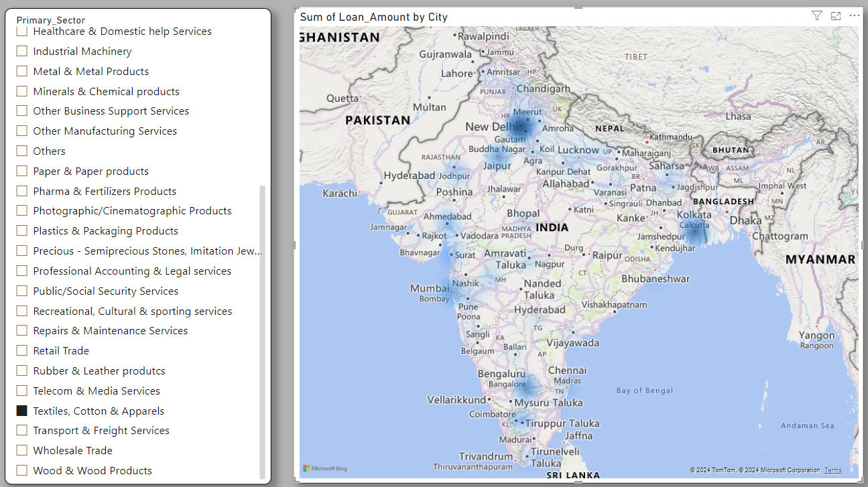Image resolution: width=868 pixels, height=487 pixels.
Task: Click the Pune label on the map
Action: [x=468, y=307]
